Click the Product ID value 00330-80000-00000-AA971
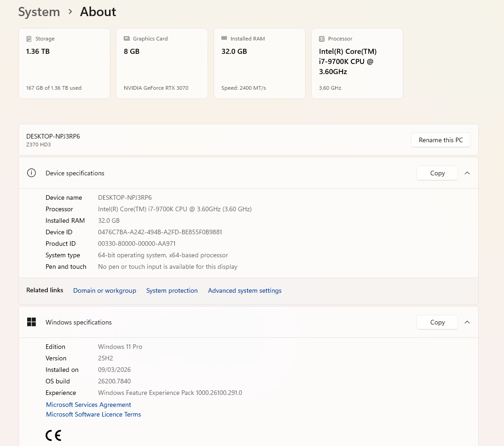The image size is (504, 446). (137, 243)
